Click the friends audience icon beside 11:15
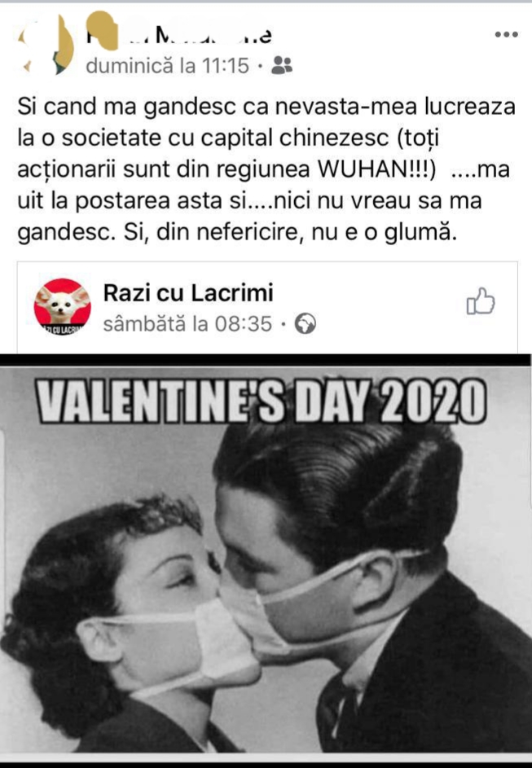 (x=282, y=65)
